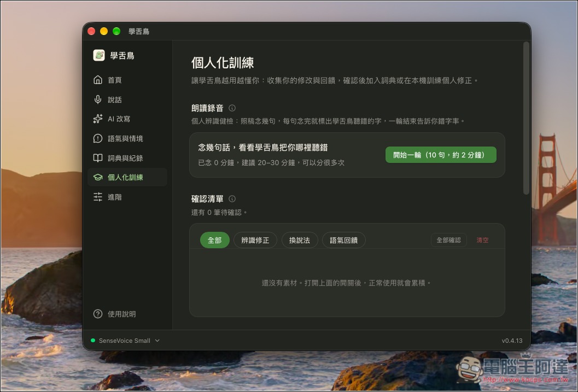Screen dimensions: 578x392
Task: Filter list by 辨識修正
Action: [x=255, y=240]
